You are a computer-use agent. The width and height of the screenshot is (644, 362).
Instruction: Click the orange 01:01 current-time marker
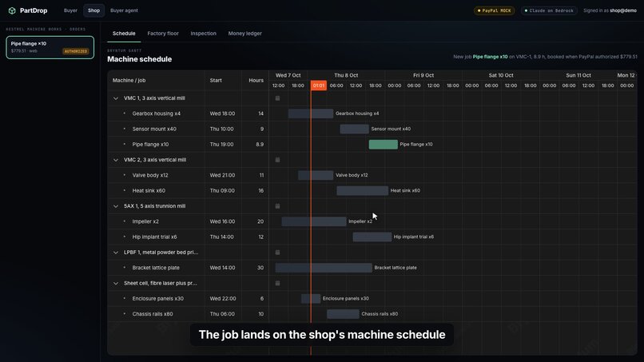[x=319, y=86]
